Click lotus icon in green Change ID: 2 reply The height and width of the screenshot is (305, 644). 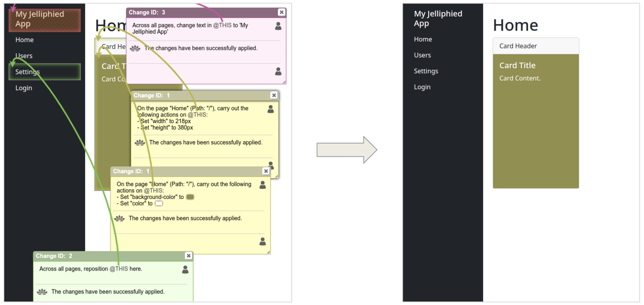pyautogui.click(x=42, y=292)
